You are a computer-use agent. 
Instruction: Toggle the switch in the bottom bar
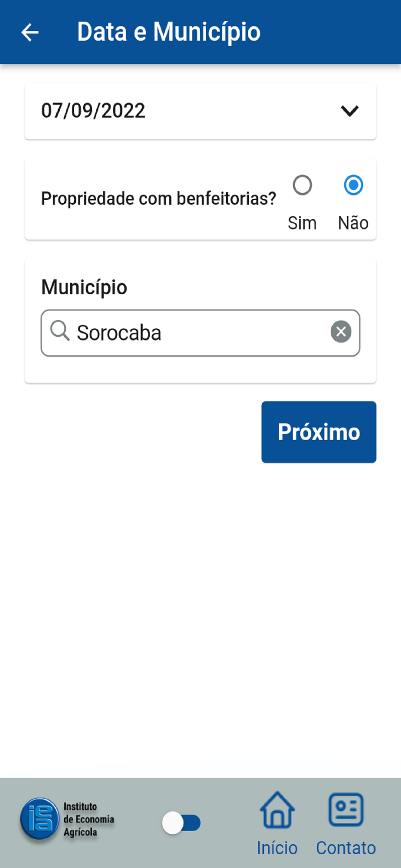(x=181, y=823)
